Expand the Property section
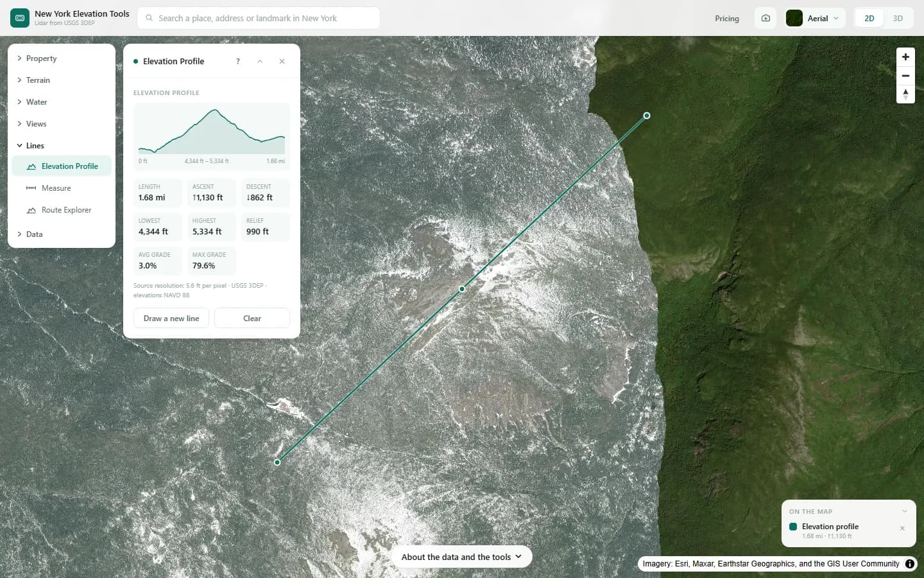The height and width of the screenshot is (578, 924). pyautogui.click(x=62, y=58)
